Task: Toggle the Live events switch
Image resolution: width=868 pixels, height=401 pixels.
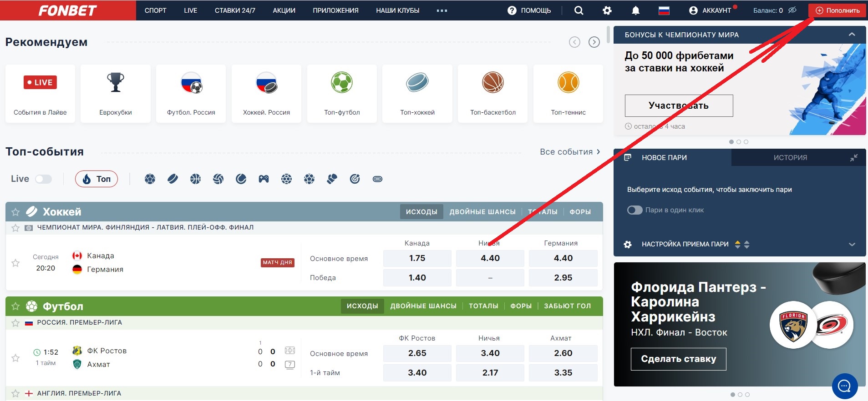Action: (x=44, y=179)
